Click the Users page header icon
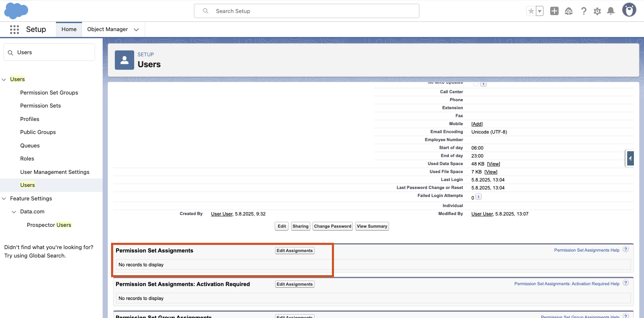 (125, 60)
